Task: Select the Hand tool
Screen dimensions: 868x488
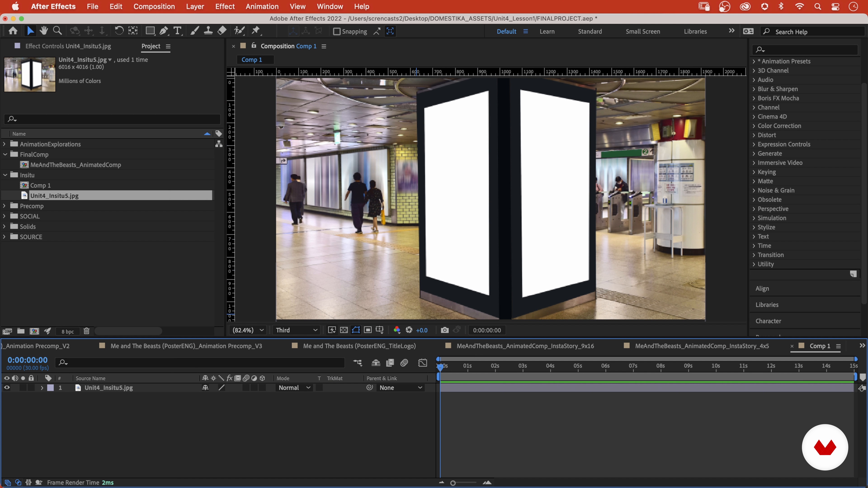Action: [43, 31]
